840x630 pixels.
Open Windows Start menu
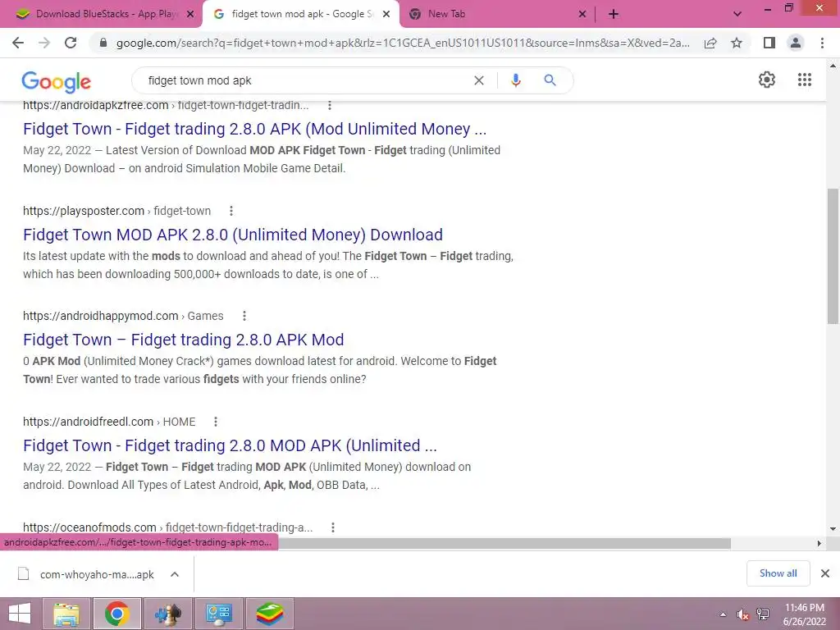[20, 614]
